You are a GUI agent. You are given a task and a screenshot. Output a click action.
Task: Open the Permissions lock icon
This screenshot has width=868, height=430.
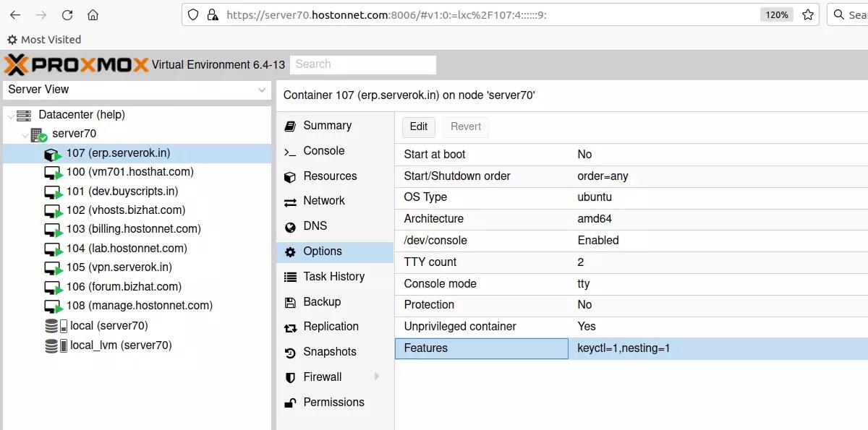tap(290, 402)
